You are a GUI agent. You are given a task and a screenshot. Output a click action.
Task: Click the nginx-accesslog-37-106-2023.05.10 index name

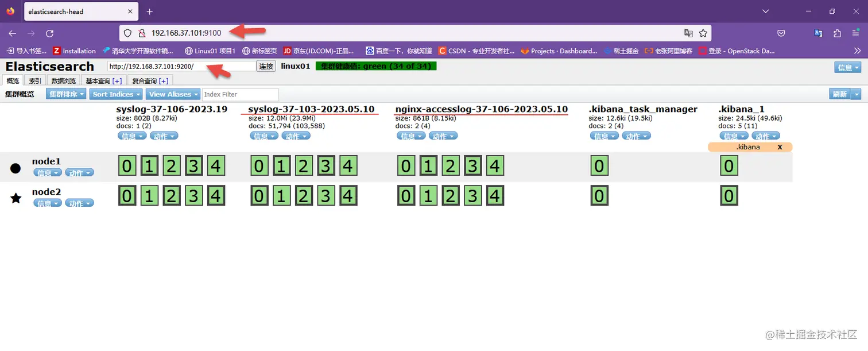(482, 109)
